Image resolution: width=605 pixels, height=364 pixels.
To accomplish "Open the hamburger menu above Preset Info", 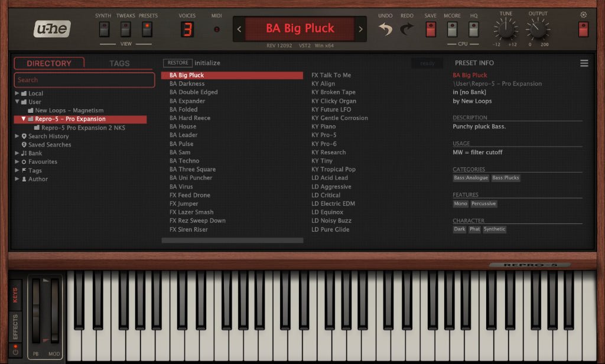I will coord(584,63).
